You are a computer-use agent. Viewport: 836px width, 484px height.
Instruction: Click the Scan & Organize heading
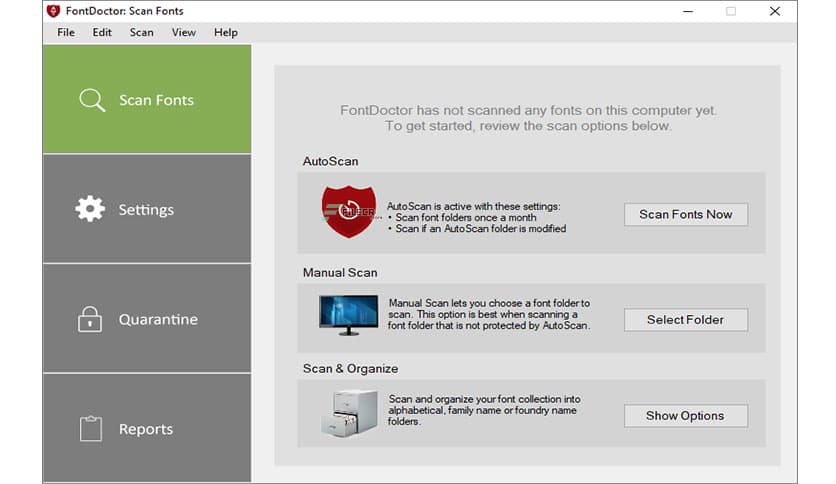(350, 369)
